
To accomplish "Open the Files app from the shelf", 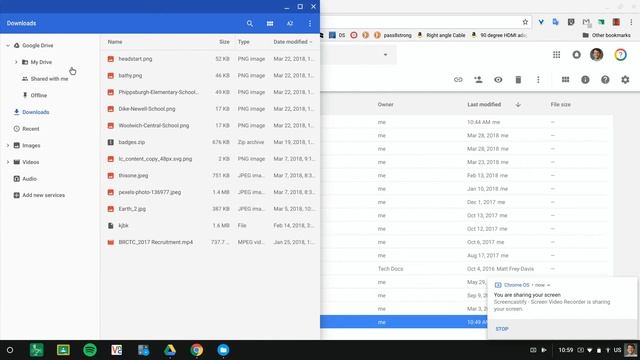I will click(x=223, y=350).
